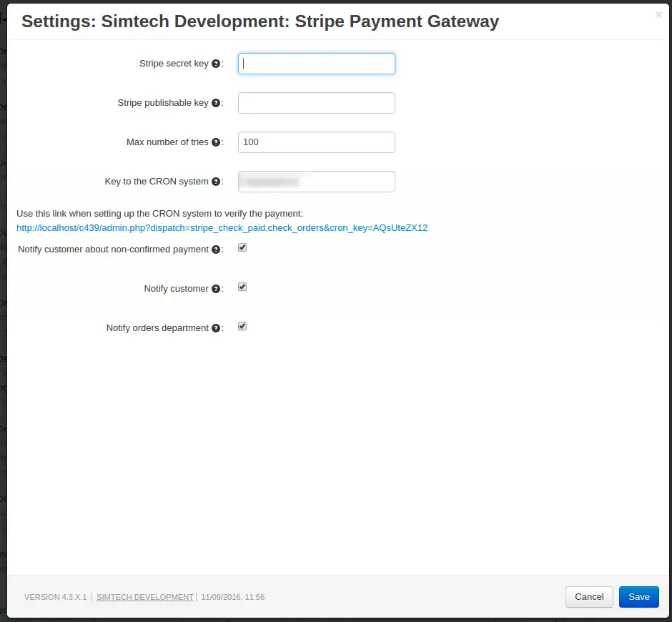Open help tooltip for Max number of tries
The height and width of the screenshot is (622, 672).
pyautogui.click(x=216, y=142)
